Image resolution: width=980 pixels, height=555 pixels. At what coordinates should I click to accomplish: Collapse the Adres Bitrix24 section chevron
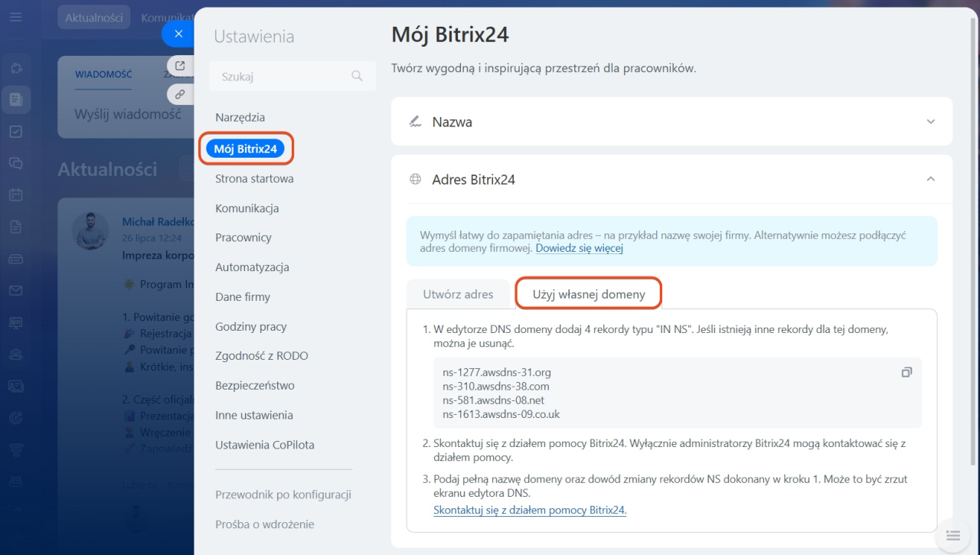(931, 179)
